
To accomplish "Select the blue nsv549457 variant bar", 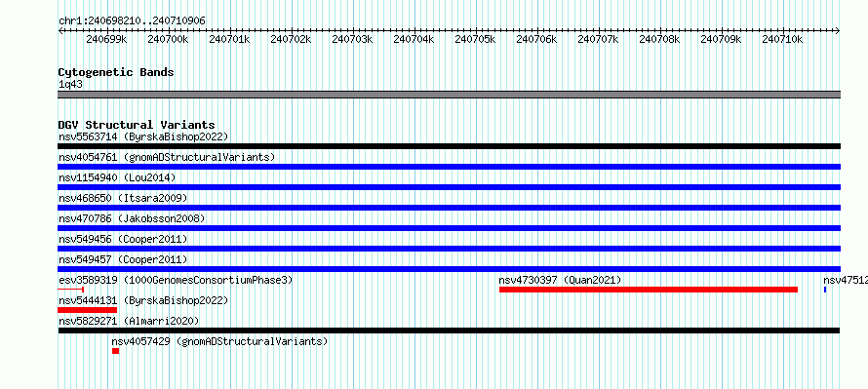I will pyautogui.click(x=449, y=269).
